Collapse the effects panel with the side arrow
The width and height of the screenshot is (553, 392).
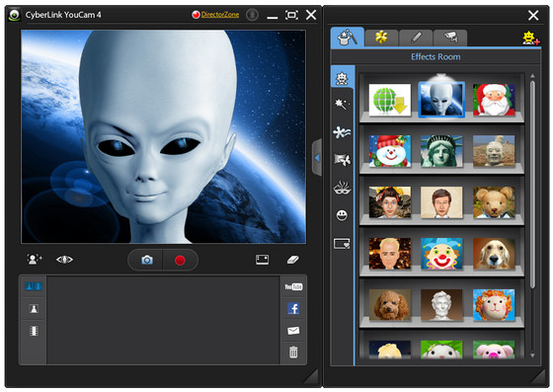coord(317,158)
